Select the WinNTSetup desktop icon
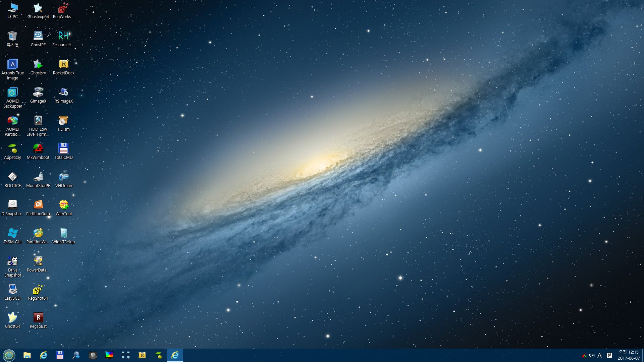644x362 pixels. pos(64,236)
